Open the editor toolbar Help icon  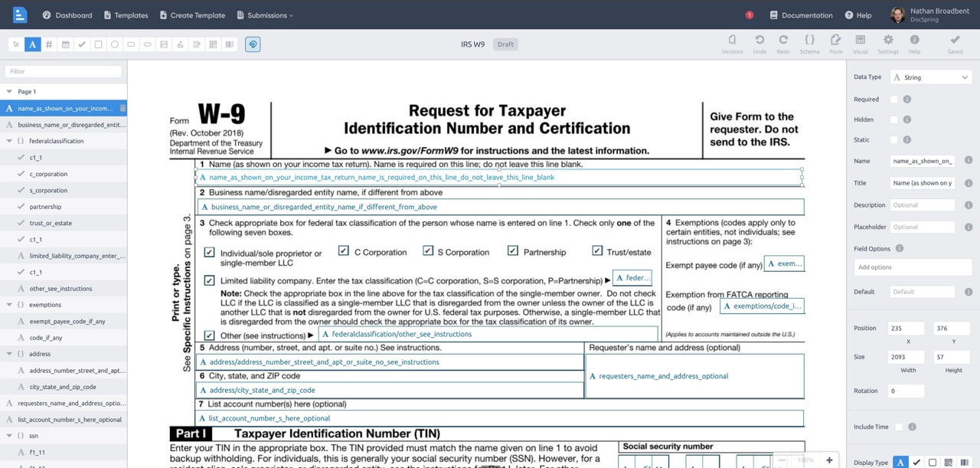click(914, 44)
